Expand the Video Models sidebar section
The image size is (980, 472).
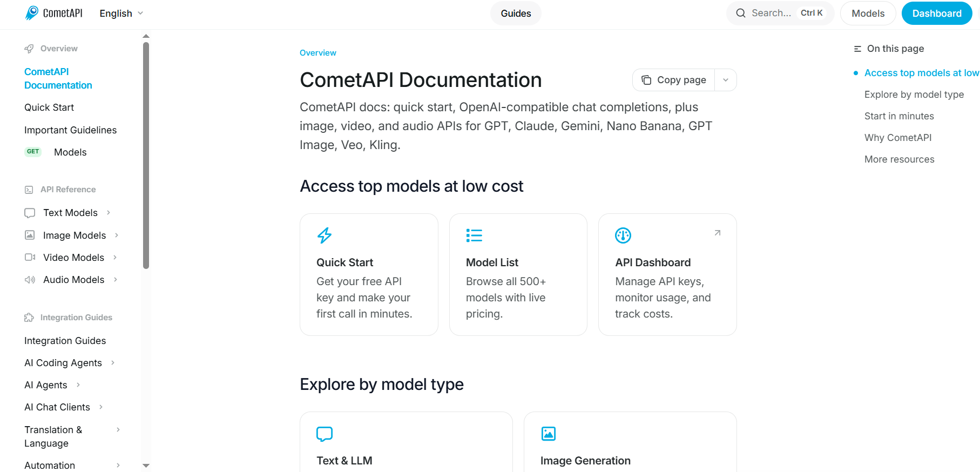point(115,258)
